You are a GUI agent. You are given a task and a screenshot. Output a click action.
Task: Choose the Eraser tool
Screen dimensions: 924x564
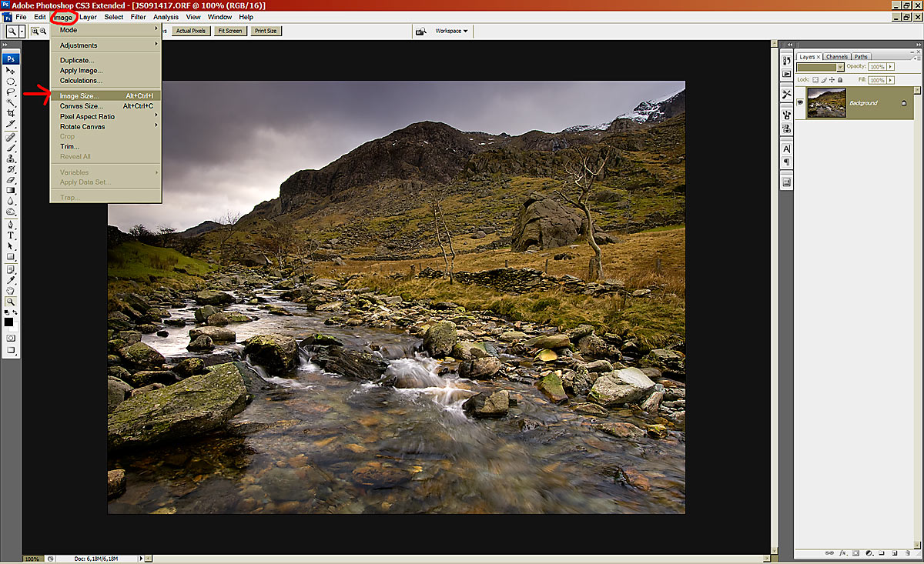[11, 179]
